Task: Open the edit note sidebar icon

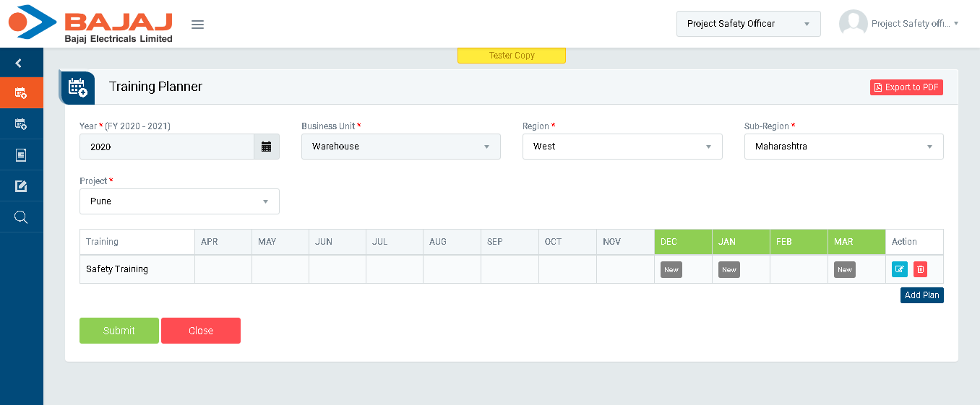Action: [21, 186]
